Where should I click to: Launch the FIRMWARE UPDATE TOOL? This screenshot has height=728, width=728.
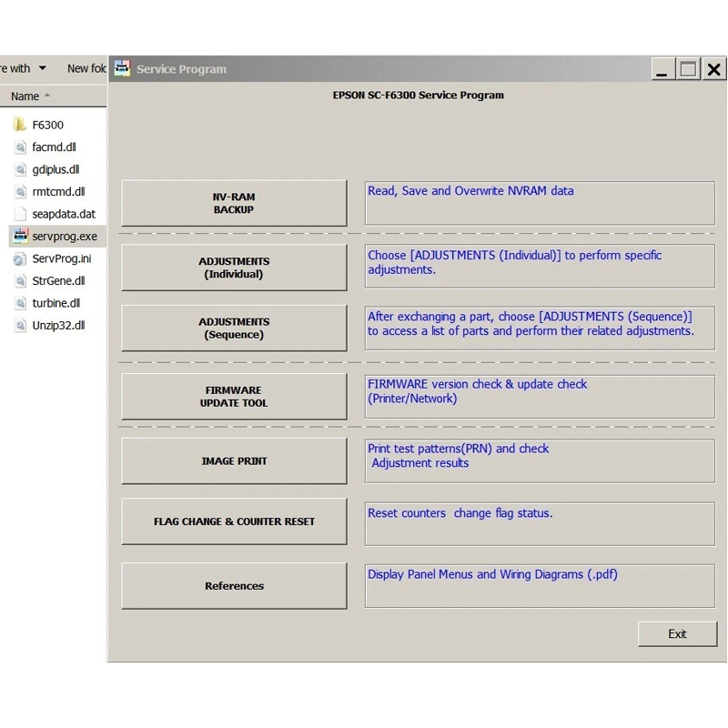click(234, 397)
